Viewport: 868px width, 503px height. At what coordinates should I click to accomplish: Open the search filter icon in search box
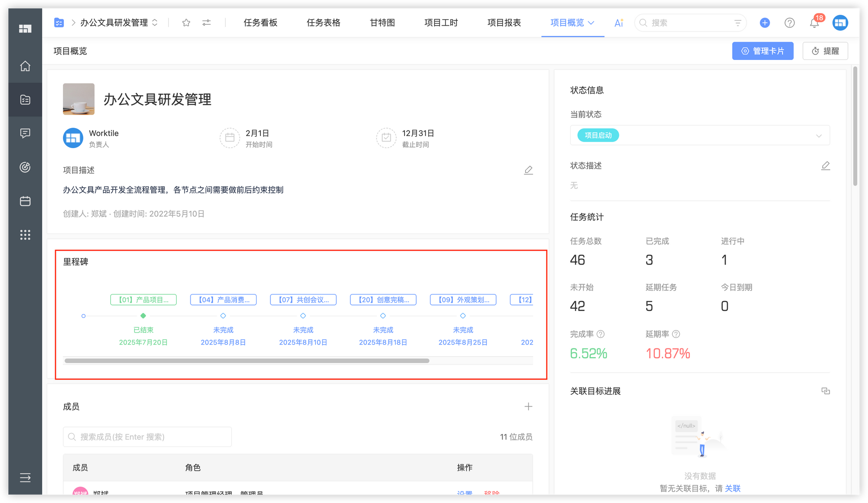738,23
